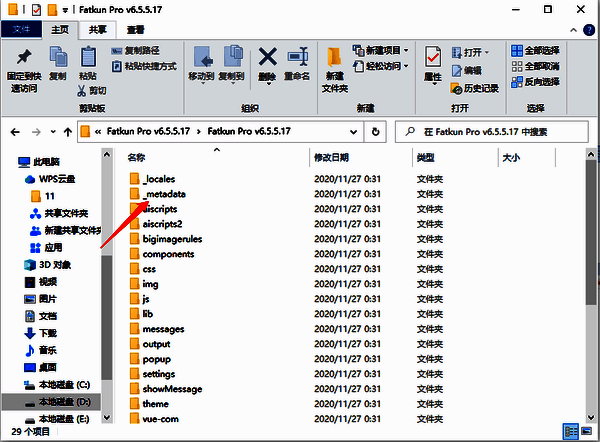
Task: Sort by Date modified (修改日期) header
Action: click(x=331, y=157)
